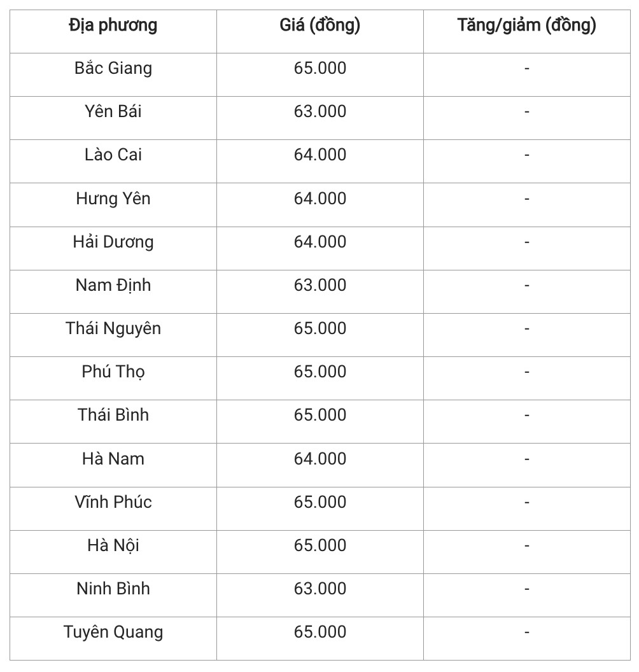639x672 pixels.
Task: Select the price for Phú Thọ
Action: pyautogui.click(x=319, y=372)
